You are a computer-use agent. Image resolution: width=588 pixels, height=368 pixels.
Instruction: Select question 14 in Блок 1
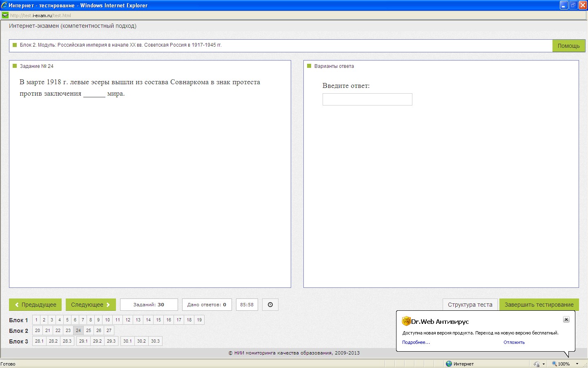[x=148, y=320]
